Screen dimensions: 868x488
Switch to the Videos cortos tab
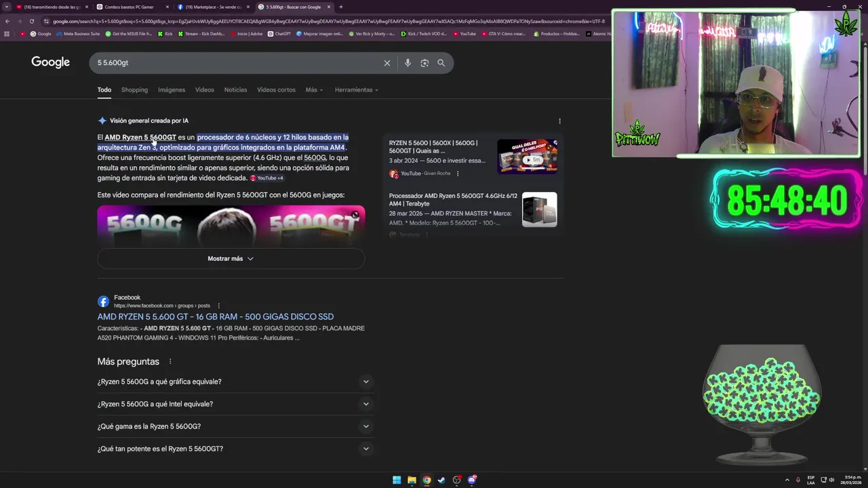coord(276,89)
